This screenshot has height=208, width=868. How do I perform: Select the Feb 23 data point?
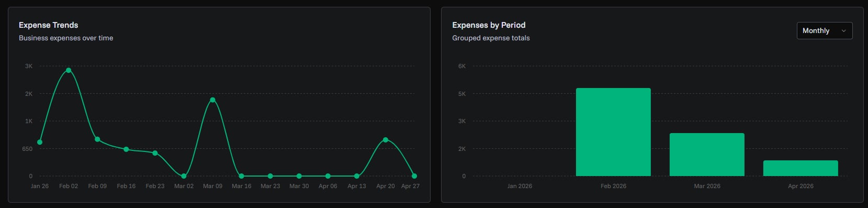point(155,153)
